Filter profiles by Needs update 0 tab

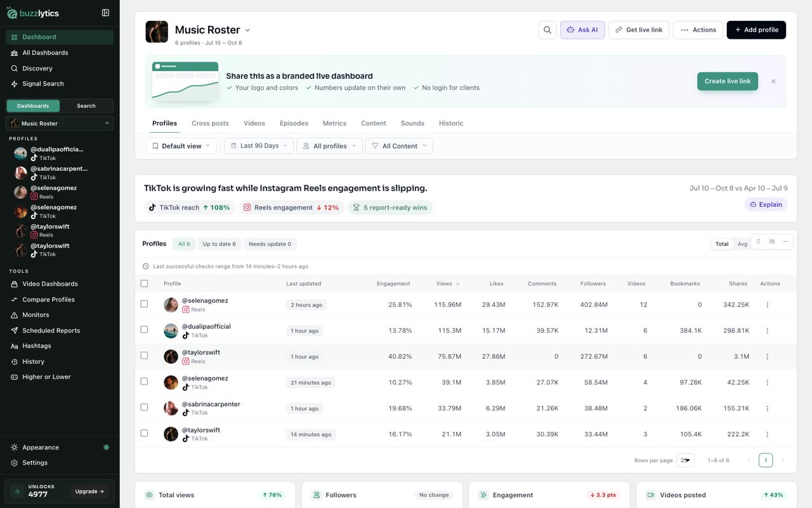(270, 244)
